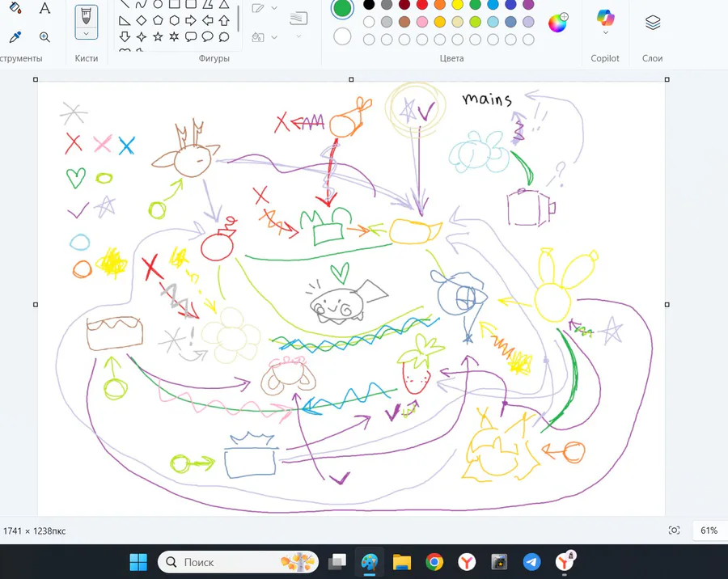Pick the steel blue swatch
This screenshot has width=728, height=579.
tap(510, 22)
